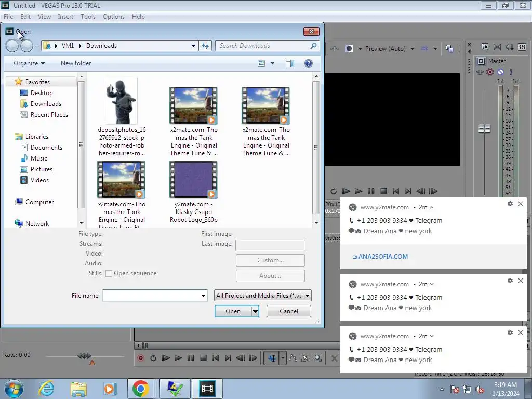Select the y2mate Klasky Csupo Robot Logo video
This screenshot has width=532, height=399.
click(x=194, y=192)
